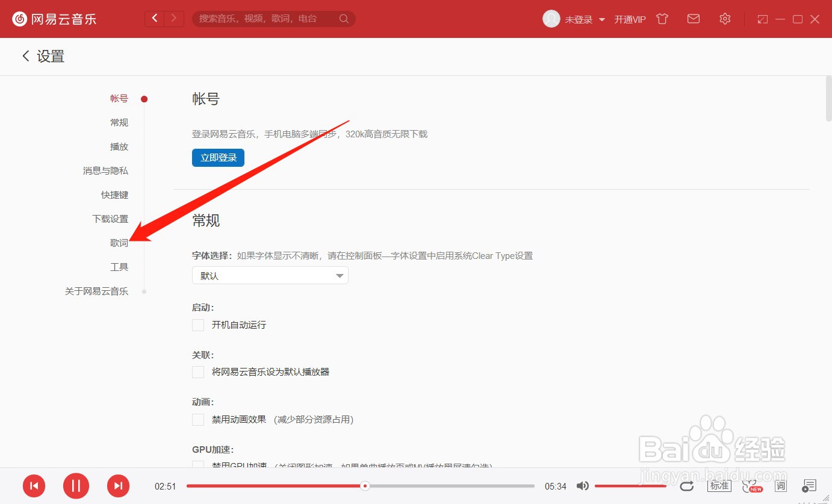This screenshot has height=504, width=832.
Task: Change playback loop mode
Action: click(x=686, y=486)
